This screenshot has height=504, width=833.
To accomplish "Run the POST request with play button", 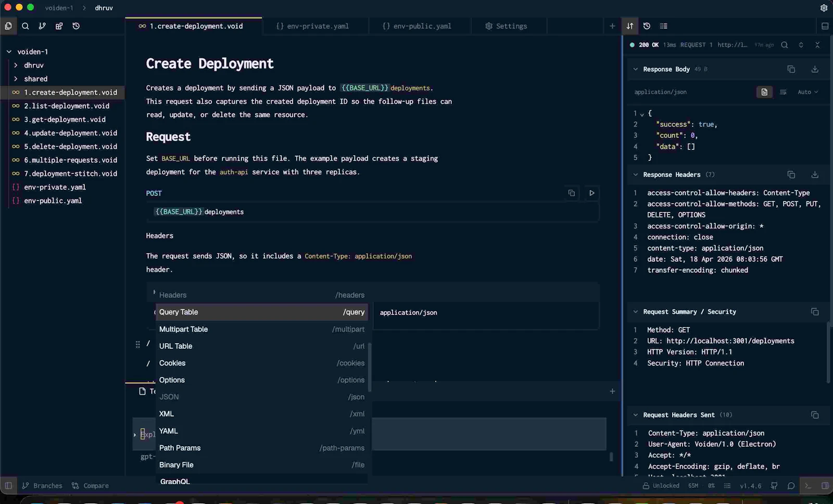I will pos(591,193).
